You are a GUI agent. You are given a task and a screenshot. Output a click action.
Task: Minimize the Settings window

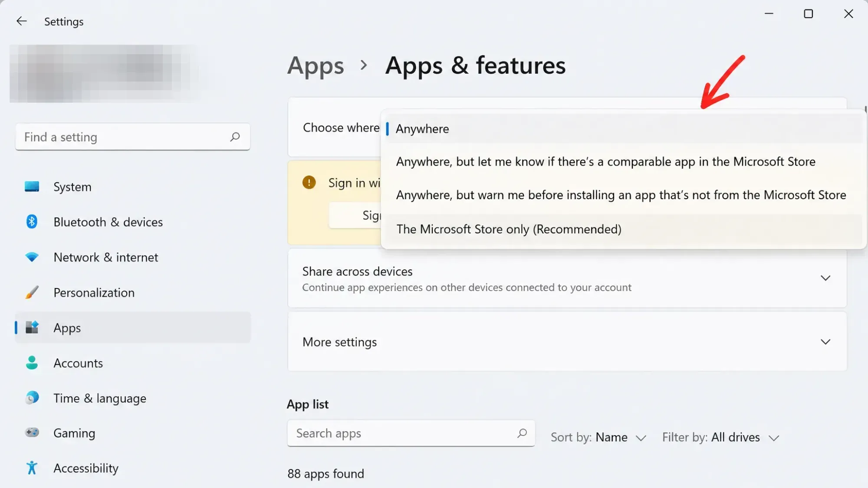point(769,14)
